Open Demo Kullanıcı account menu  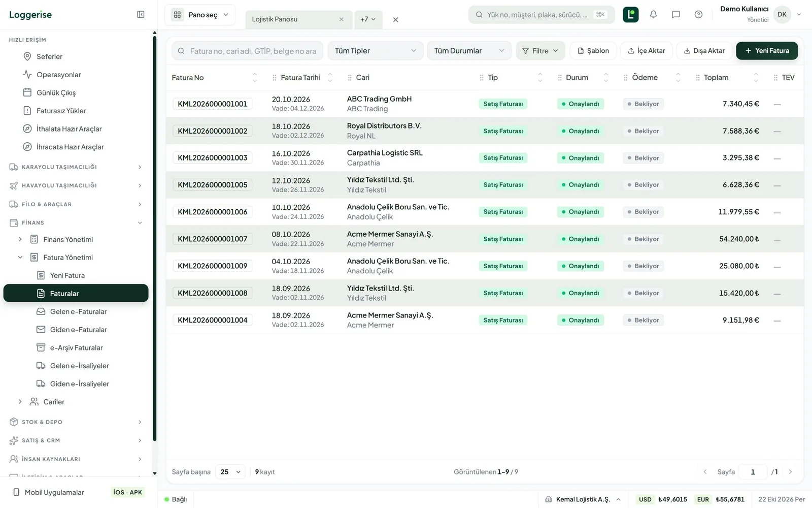click(760, 14)
